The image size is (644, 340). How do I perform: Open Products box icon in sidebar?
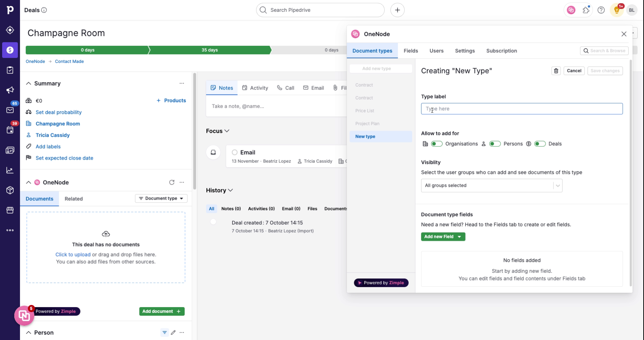[10, 190]
